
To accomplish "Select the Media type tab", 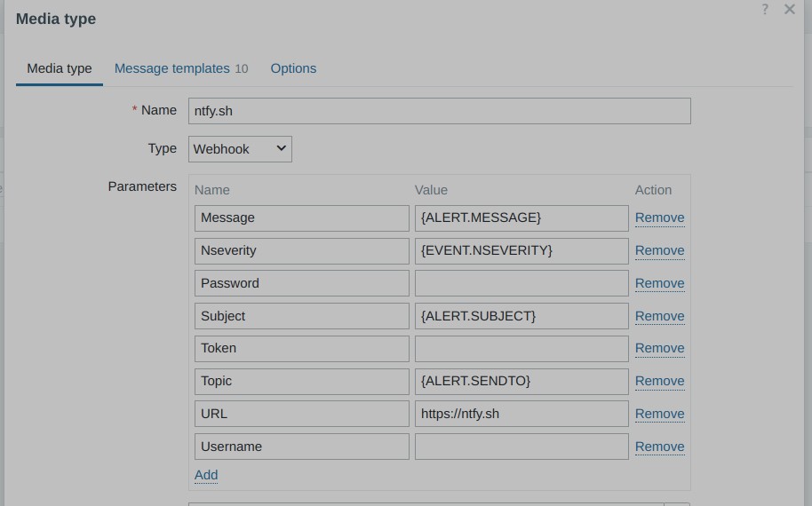I will [60, 68].
